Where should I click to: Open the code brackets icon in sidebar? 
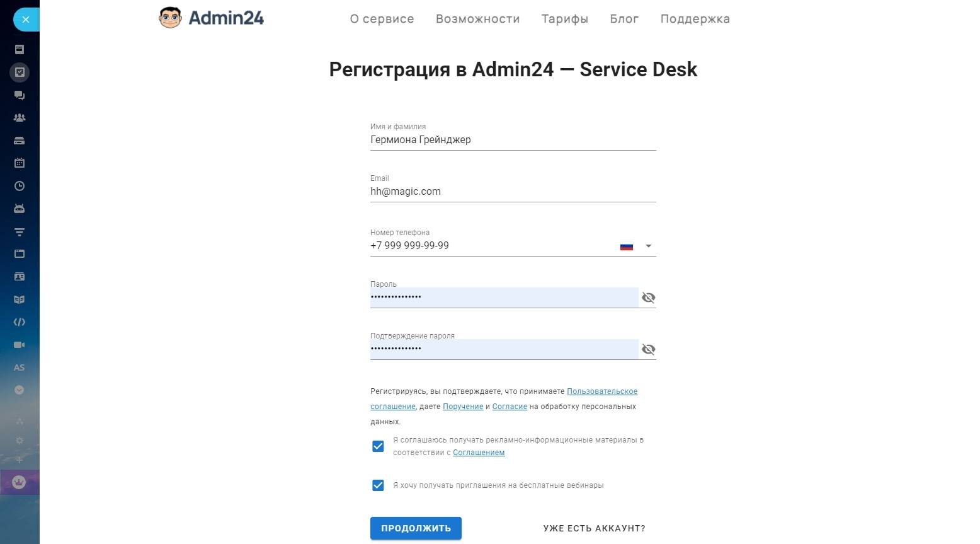(x=20, y=322)
